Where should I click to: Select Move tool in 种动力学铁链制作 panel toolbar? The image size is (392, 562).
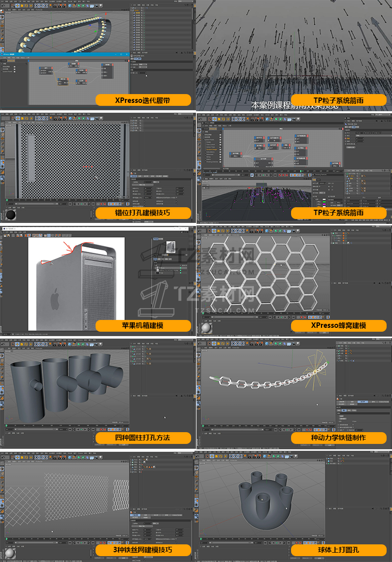click(214, 344)
